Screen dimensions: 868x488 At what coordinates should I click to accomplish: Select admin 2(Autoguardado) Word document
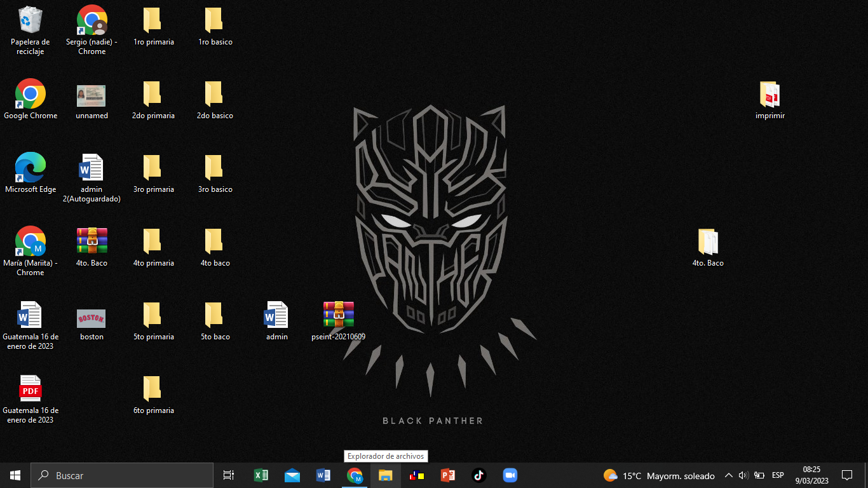click(x=92, y=177)
